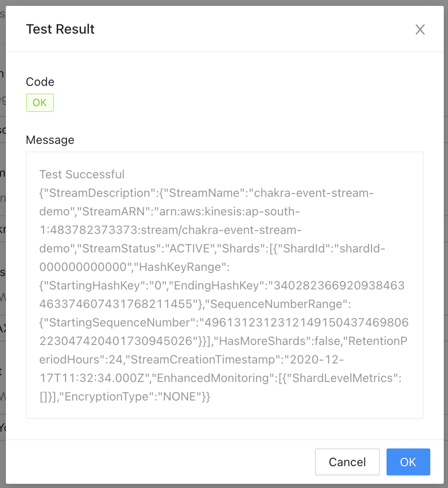Click the EncryptionType NONE text
448x488 pixels.
[x=131, y=396]
